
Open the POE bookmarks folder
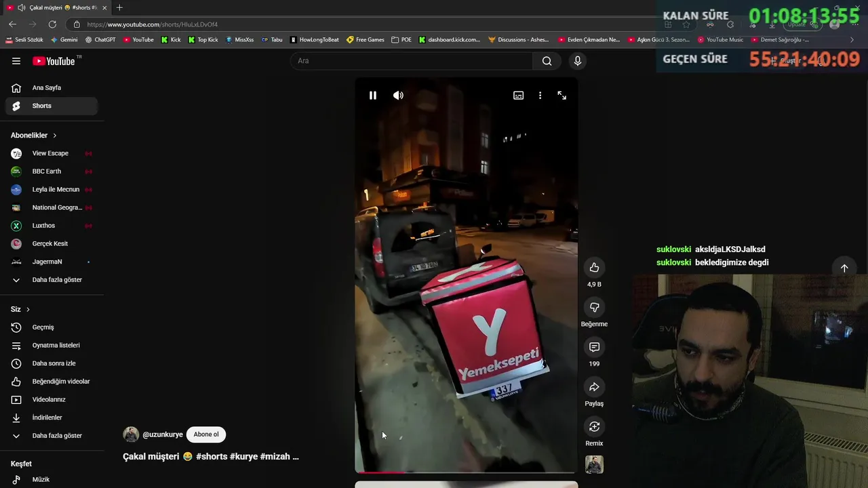pos(401,40)
